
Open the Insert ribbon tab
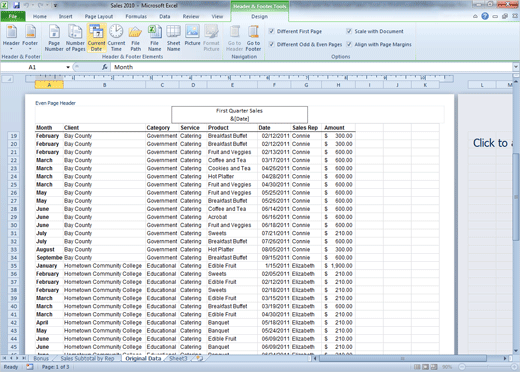pos(65,16)
